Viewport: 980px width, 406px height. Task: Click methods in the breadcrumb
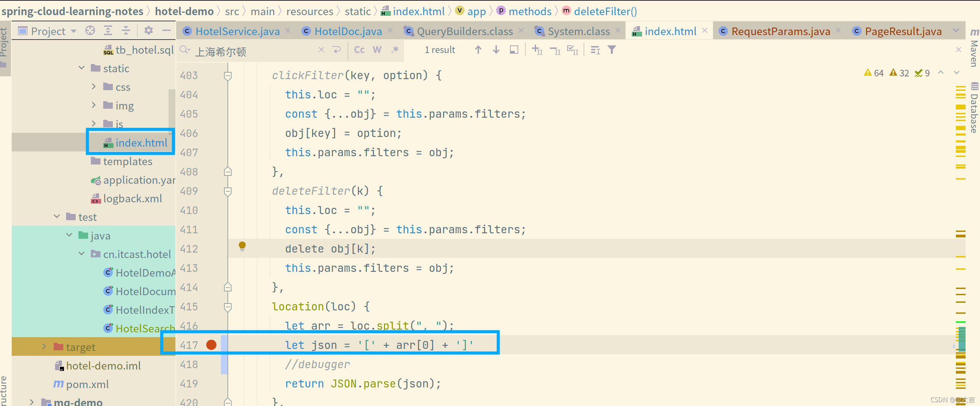(530, 11)
